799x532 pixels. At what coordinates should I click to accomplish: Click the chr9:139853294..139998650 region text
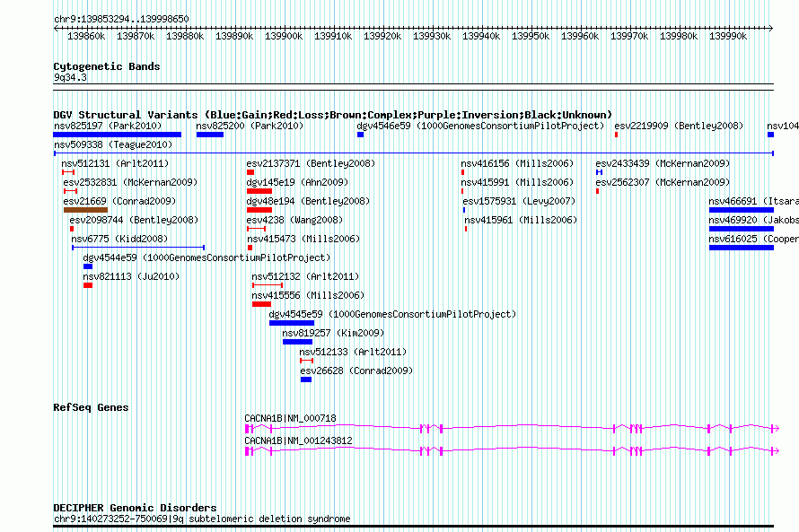(121, 19)
